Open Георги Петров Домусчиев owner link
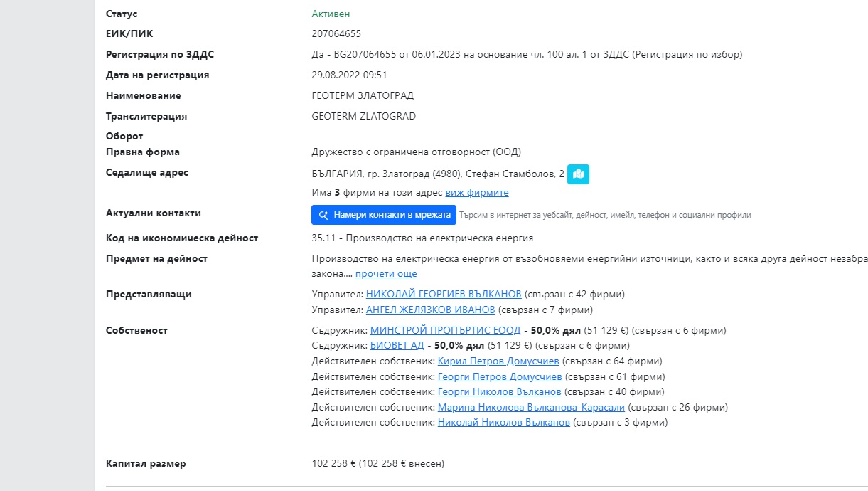 (x=500, y=376)
